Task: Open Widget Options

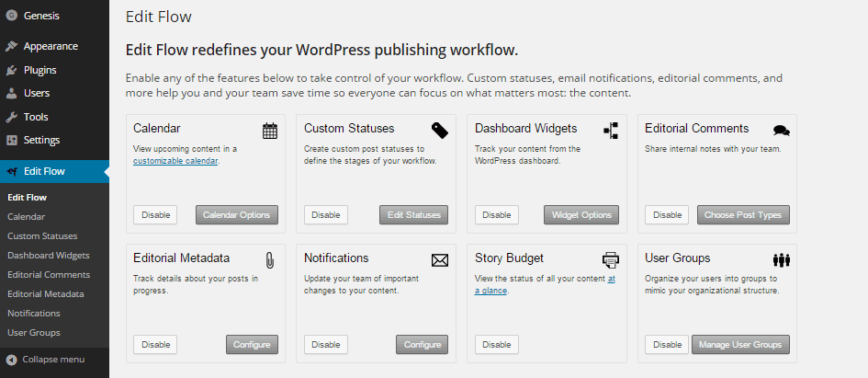Action: click(581, 215)
